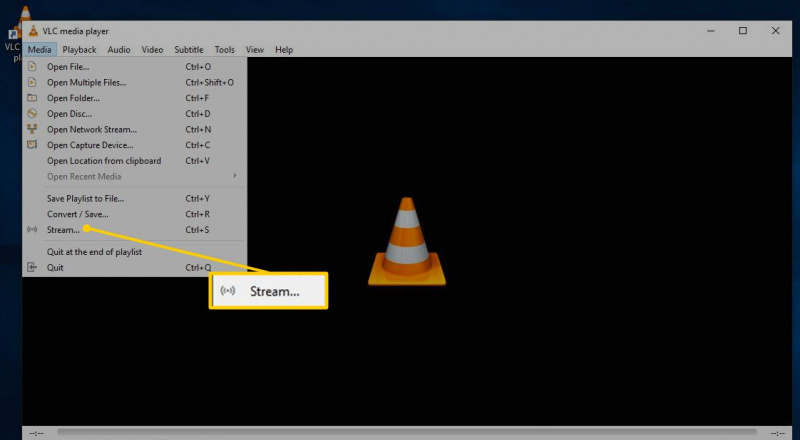Click the playback seek bar
This screenshot has width=800, height=440.
tap(407, 432)
